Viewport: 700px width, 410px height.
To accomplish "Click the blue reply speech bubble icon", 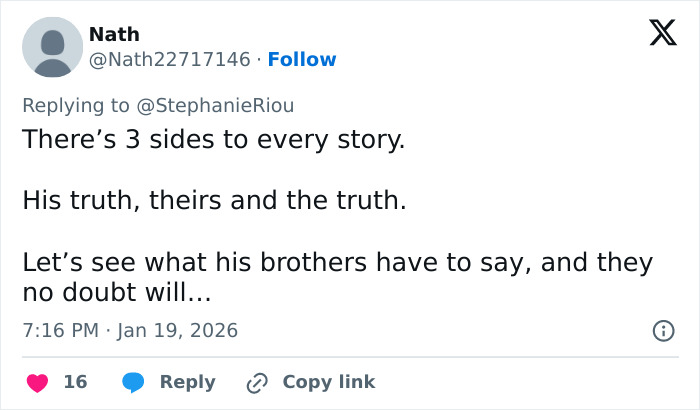I will [x=133, y=382].
